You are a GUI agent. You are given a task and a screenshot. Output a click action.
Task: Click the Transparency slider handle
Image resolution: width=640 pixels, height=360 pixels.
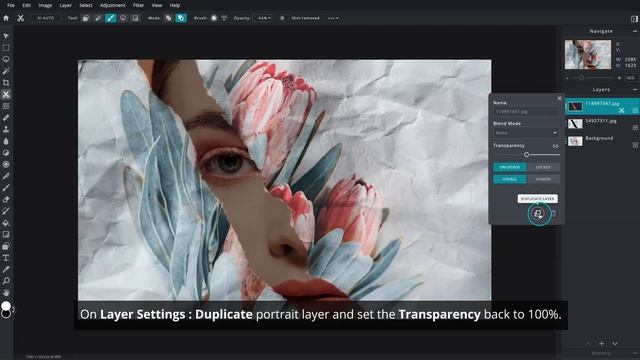click(527, 155)
